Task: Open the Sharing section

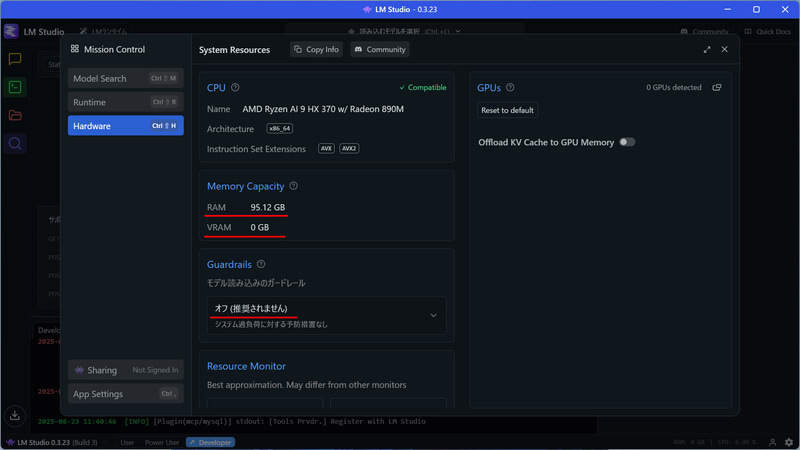Action: (x=126, y=370)
